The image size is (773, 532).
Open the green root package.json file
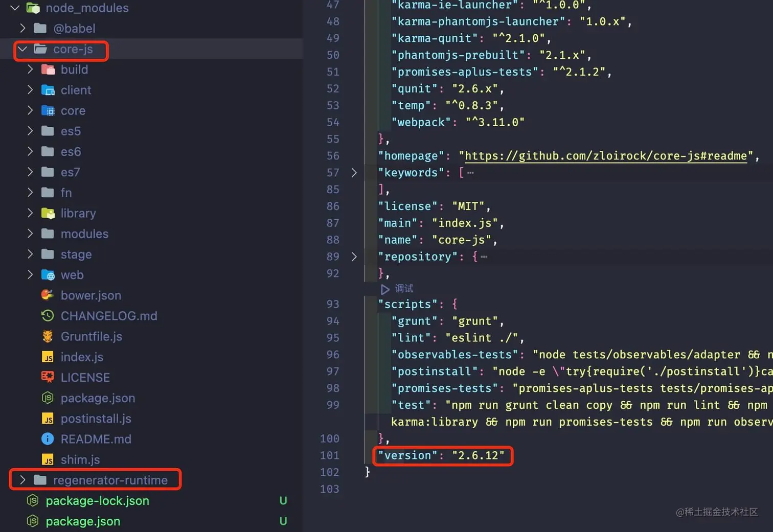click(83, 521)
